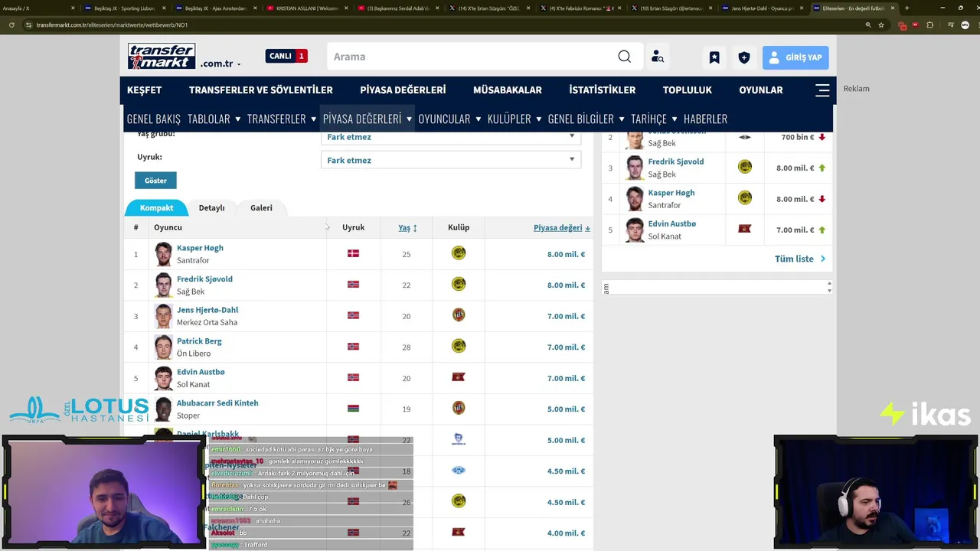Open MÜSABAKALAR menu
980x551 pixels.
(x=508, y=90)
